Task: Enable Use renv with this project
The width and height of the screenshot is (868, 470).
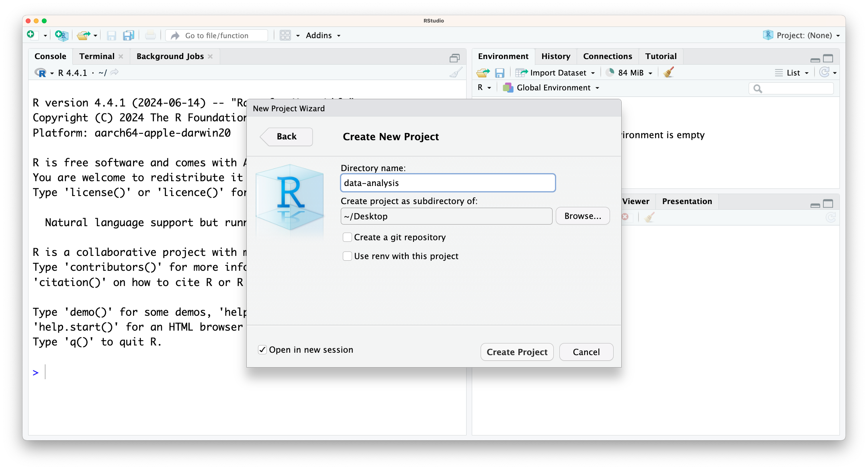Action: coord(347,256)
